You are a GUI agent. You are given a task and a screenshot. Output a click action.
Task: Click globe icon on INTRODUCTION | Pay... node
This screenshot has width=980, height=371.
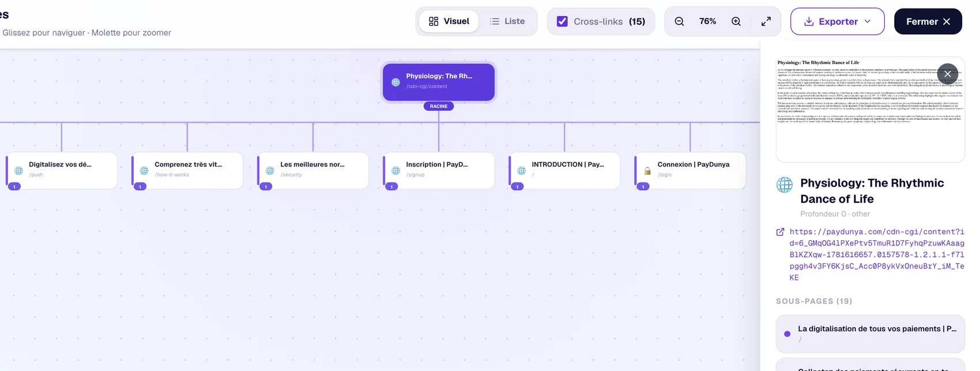coord(521,171)
